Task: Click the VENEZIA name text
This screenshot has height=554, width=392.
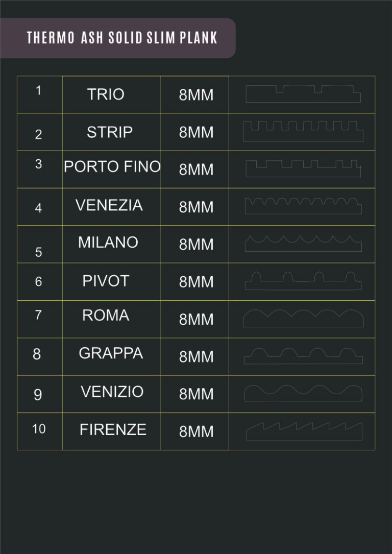Action: [x=109, y=205]
